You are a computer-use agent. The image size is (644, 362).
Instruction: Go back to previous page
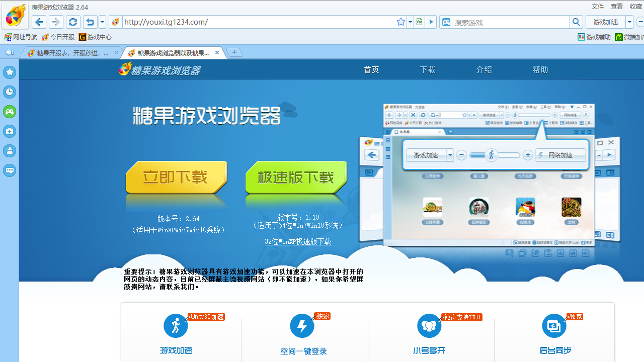point(39,22)
